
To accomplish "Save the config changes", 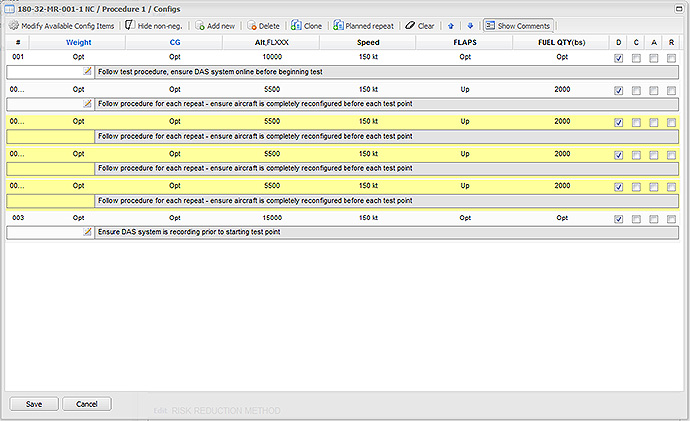I will click(x=34, y=404).
